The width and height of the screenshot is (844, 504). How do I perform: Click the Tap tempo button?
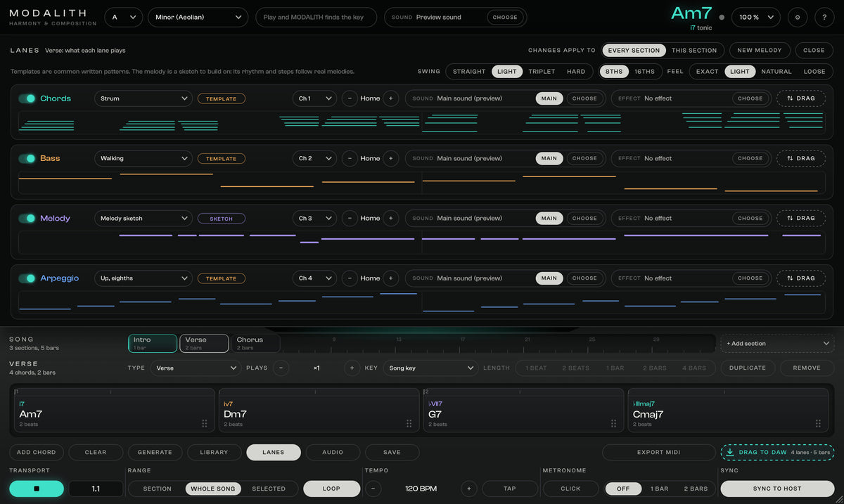click(x=510, y=489)
